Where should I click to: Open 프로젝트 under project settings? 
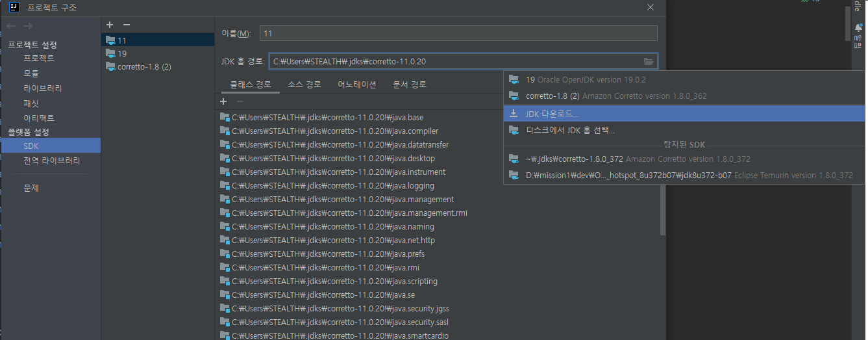[x=39, y=59]
